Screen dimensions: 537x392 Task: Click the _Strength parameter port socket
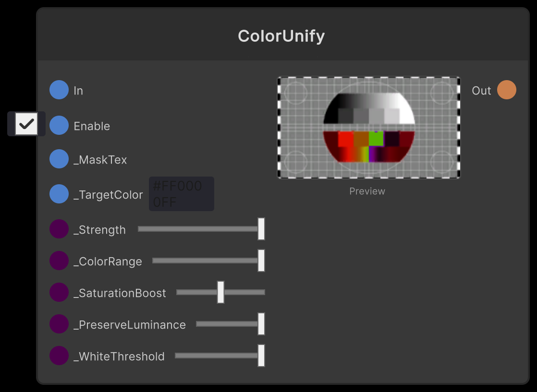click(59, 229)
